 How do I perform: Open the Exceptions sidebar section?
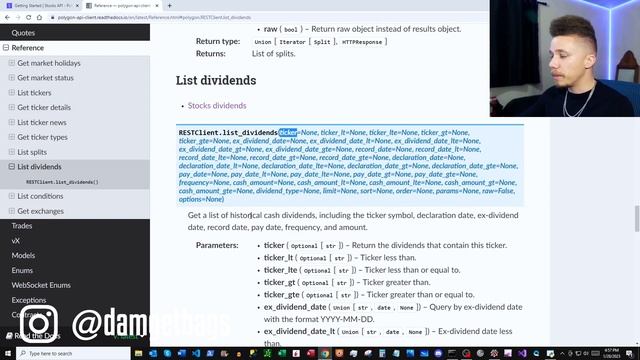point(29,300)
